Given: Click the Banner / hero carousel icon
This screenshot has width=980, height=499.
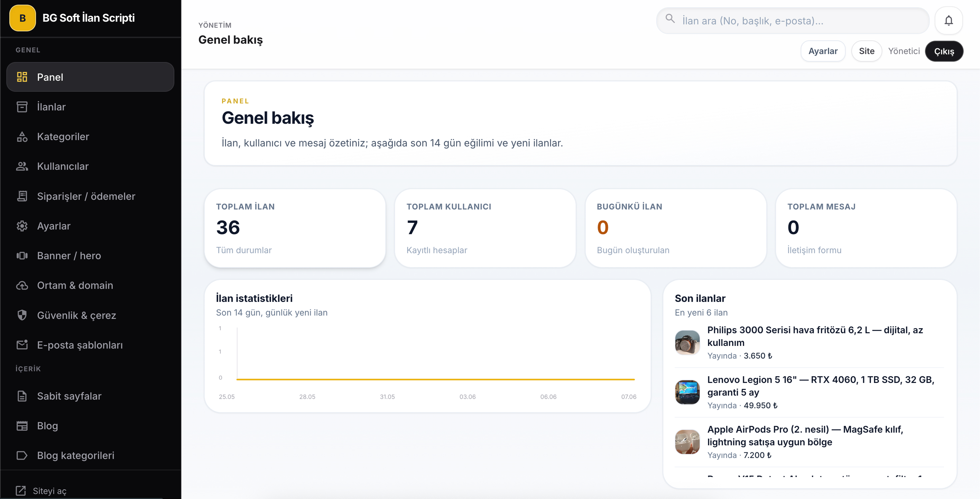Looking at the screenshot, I should [22, 256].
